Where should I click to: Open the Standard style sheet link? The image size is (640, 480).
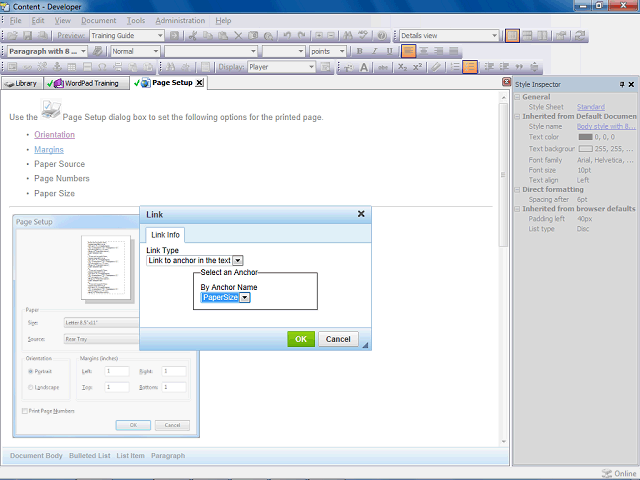(591, 107)
